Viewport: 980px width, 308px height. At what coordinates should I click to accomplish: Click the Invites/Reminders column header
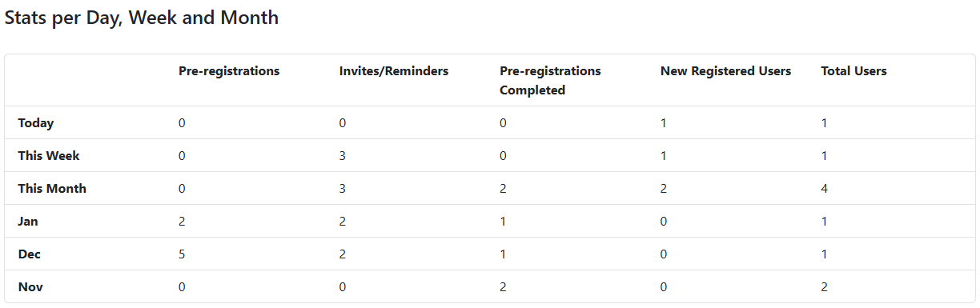[x=394, y=71]
